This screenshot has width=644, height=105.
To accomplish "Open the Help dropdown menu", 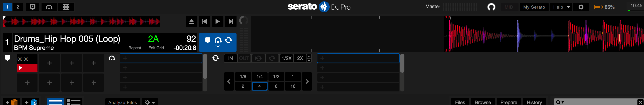I will (561, 7).
